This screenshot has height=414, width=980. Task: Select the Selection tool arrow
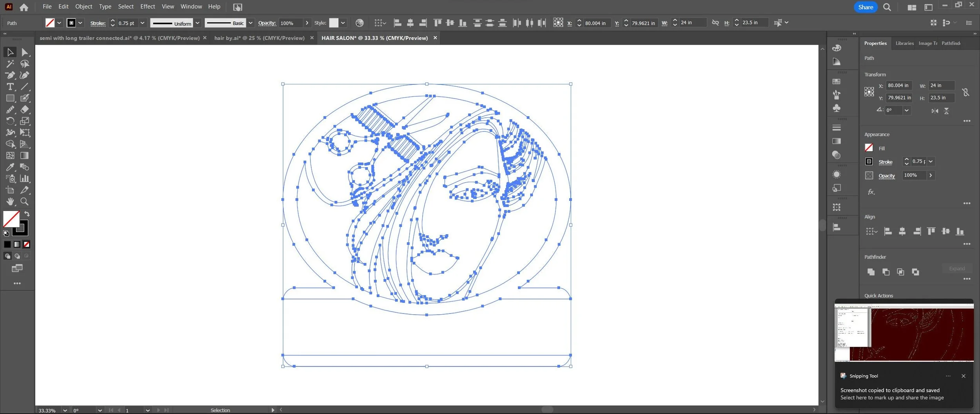click(x=10, y=52)
